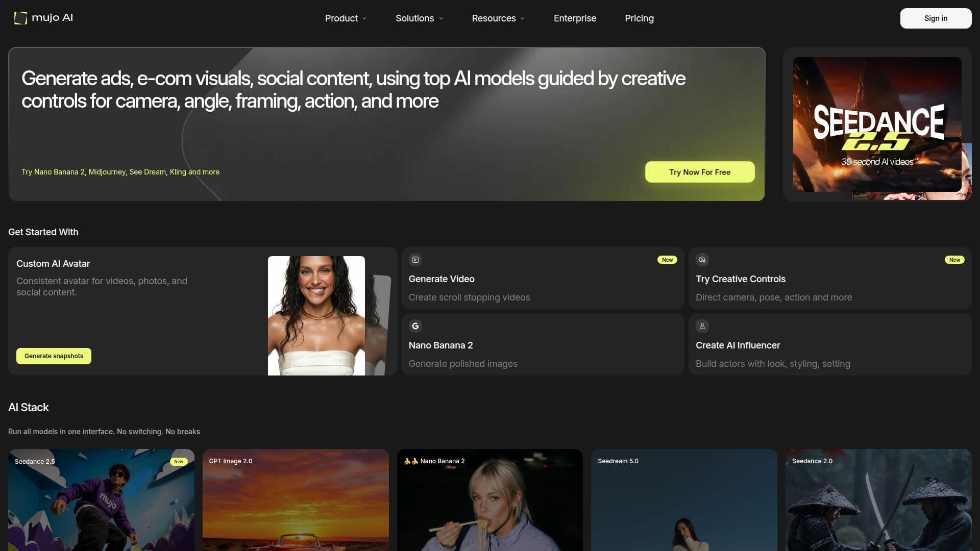The image size is (980, 551).
Task: Expand the Solutions menu chevron
Action: (441, 18)
